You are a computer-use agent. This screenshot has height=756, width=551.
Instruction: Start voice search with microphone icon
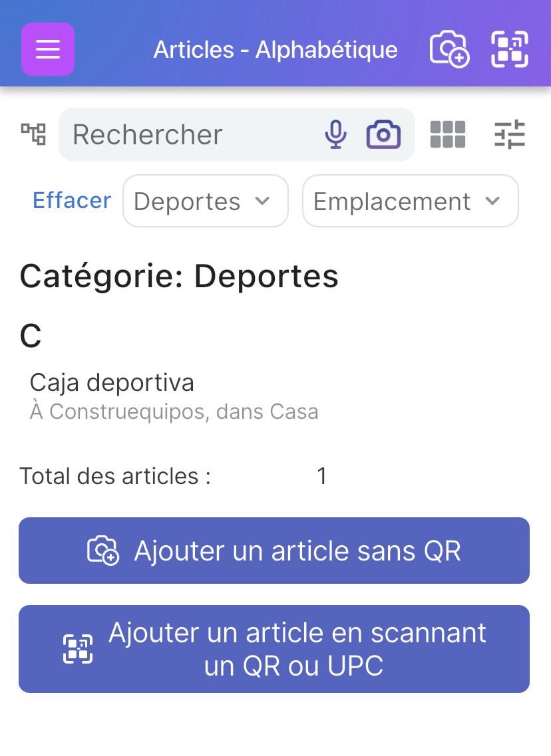336,134
